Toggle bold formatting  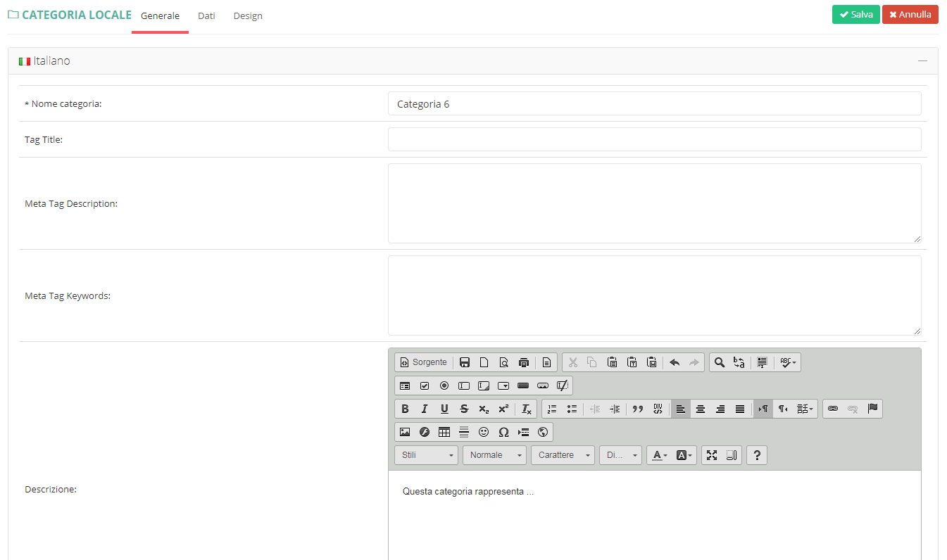coord(405,409)
